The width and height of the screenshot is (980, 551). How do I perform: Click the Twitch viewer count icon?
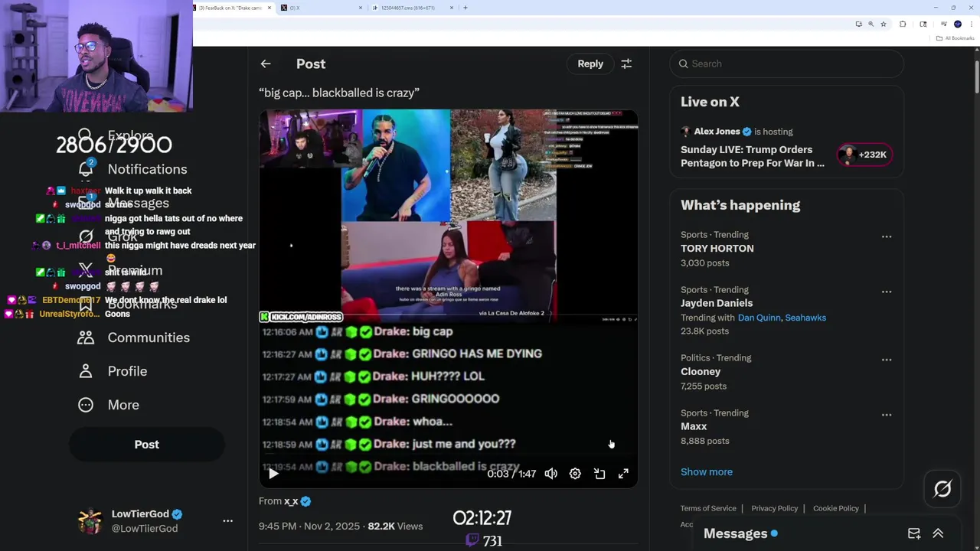pos(472,540)
